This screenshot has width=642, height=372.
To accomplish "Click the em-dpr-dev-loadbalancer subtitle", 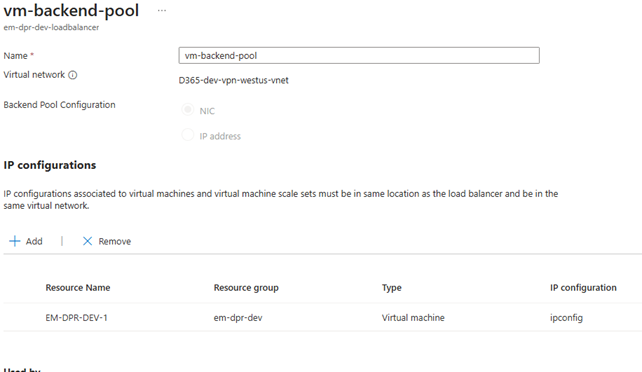I will coord(51,27).
